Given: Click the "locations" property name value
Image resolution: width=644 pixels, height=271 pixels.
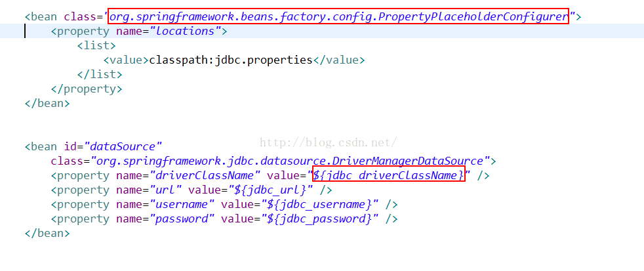Looking at the screenshot, I should [186, 31].
